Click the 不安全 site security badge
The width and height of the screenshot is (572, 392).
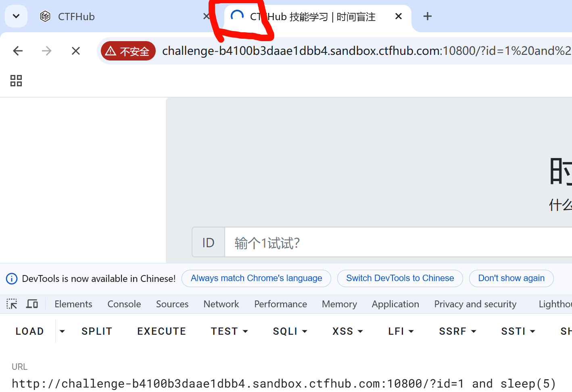pyautogui.click(x=128, y=51)
